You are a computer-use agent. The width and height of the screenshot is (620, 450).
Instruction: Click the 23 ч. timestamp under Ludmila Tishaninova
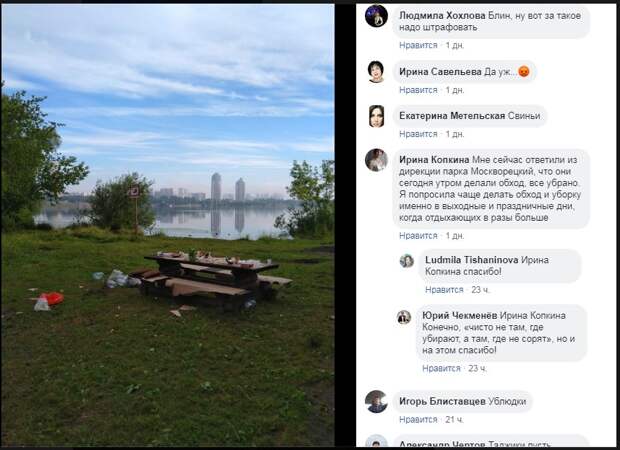point(480,290)
